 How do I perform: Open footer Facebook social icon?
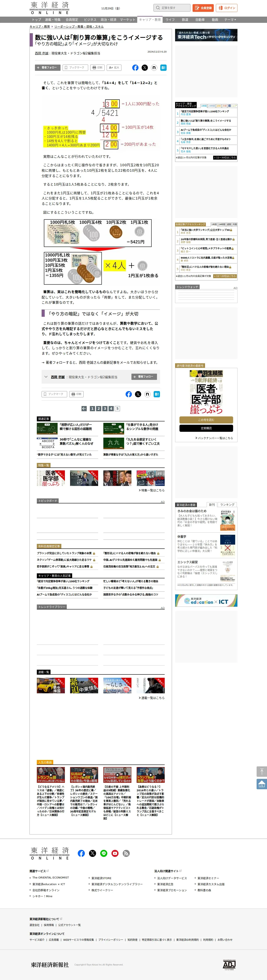coord(81,853)
